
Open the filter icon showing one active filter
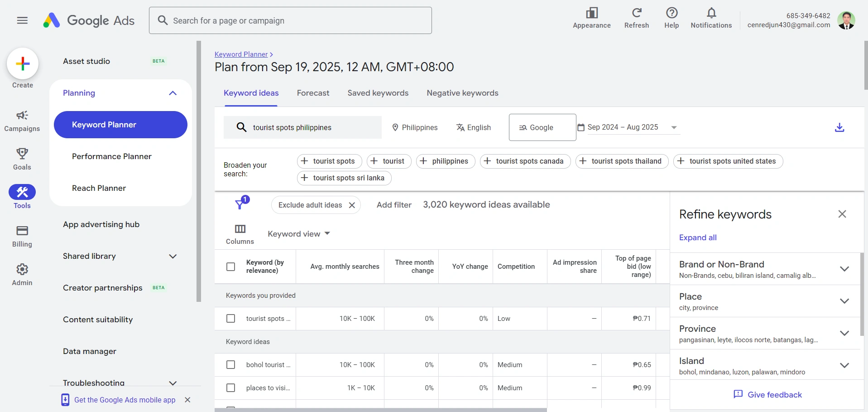(x=240, y=204)
